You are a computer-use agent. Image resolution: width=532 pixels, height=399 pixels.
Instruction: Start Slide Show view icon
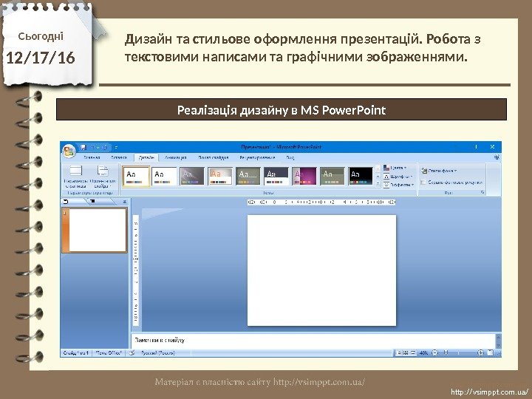(413, 353)
